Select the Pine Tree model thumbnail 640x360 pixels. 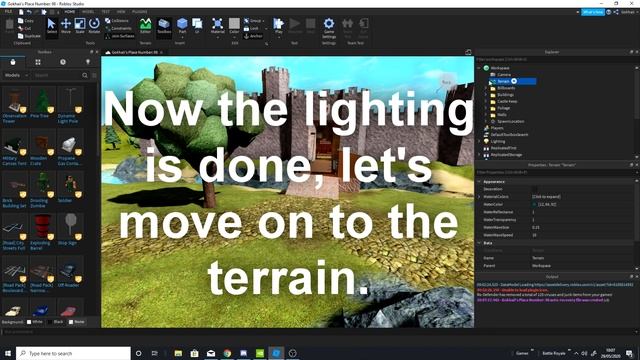(42, 99)
